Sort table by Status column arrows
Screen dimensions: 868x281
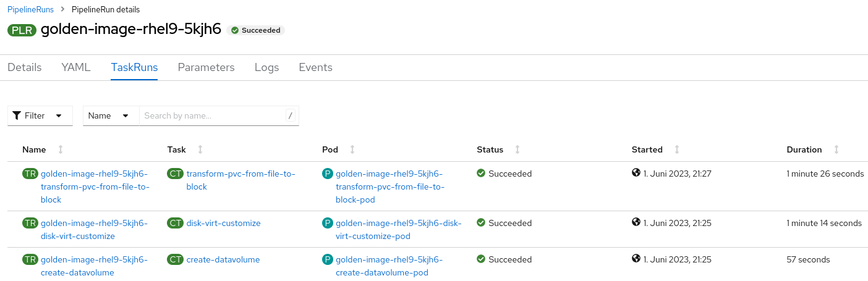[x=517, y=149]
